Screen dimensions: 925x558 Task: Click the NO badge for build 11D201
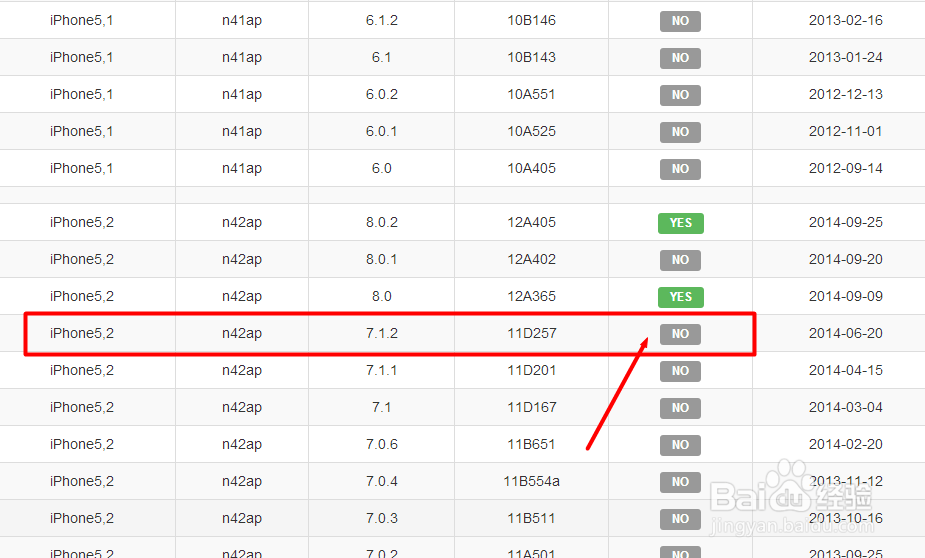click(x=680, y=371)
